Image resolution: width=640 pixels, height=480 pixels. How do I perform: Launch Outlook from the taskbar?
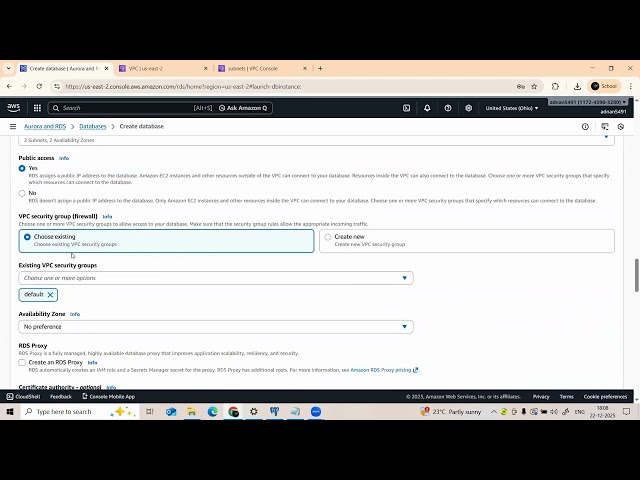[x=171, y=412]
